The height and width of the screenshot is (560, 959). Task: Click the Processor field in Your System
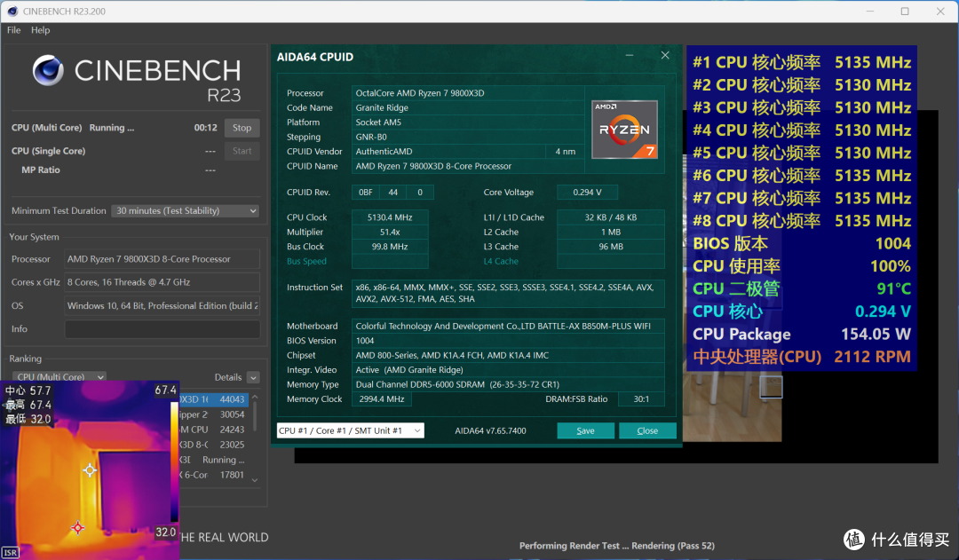(x=162, y=259)
